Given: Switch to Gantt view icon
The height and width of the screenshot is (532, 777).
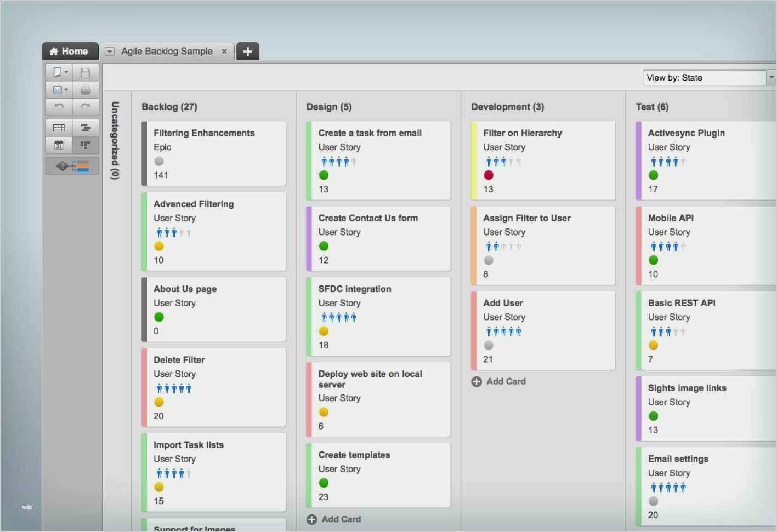Looking at the screenshot, I should click(x=85, y=128).
